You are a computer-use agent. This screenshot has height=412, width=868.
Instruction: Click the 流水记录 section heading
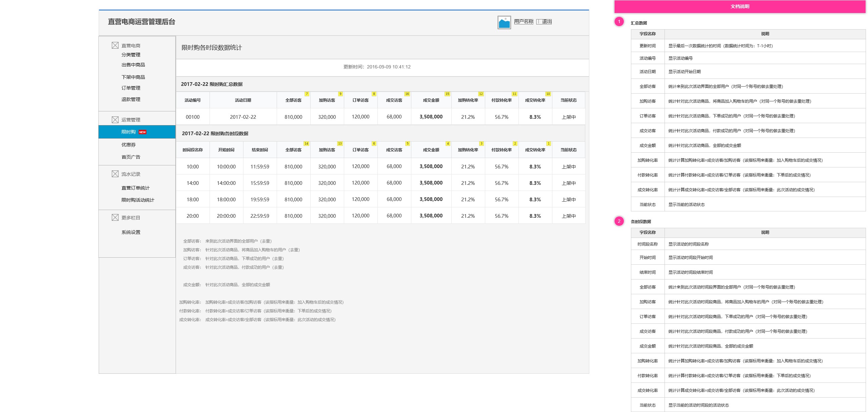click(x=131, y=174)
